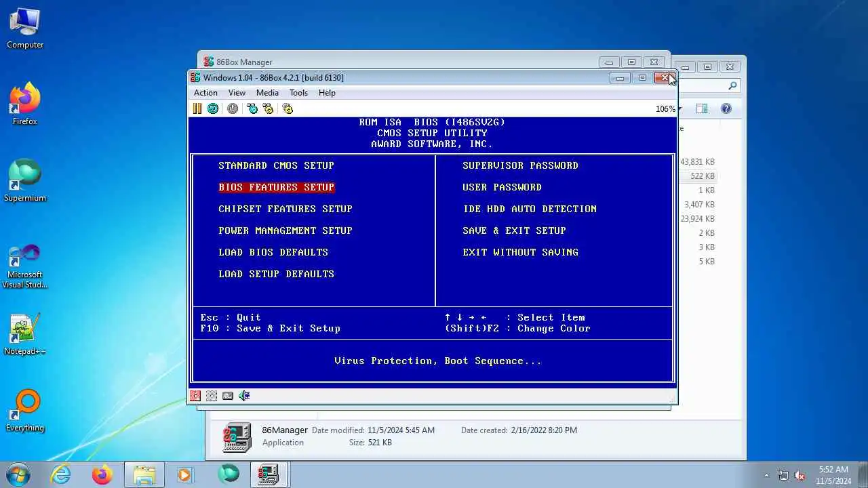Select BIOS FEATURES SETUP entry
Image resolution: width=868 pixels, height=488 pixels.
(x=276, y=187)
